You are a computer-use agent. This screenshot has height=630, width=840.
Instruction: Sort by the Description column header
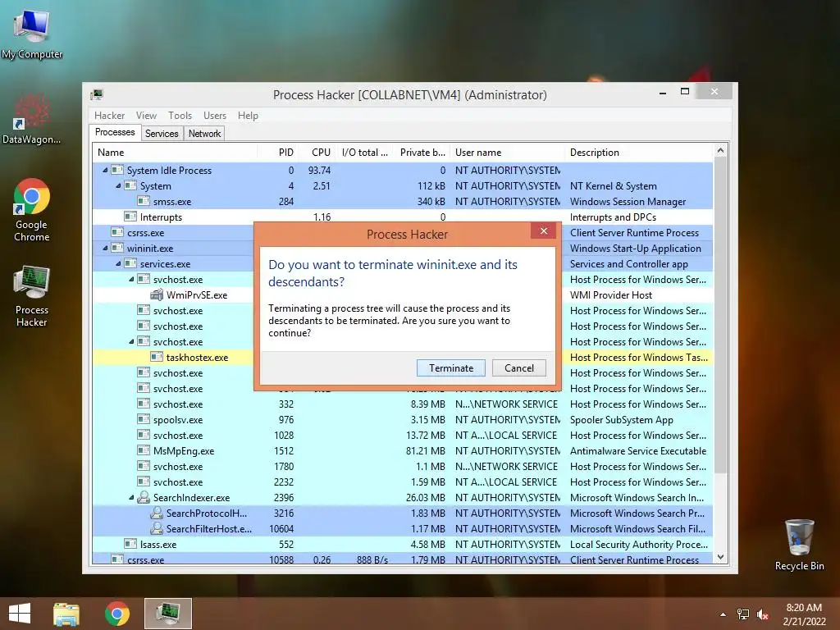(x=640, y=152)
